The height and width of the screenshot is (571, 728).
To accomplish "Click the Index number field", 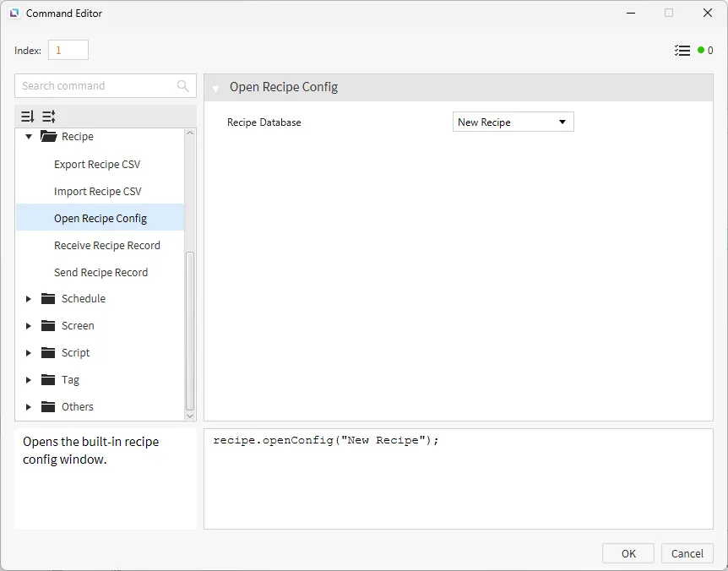I will click(x=68, y=51).
